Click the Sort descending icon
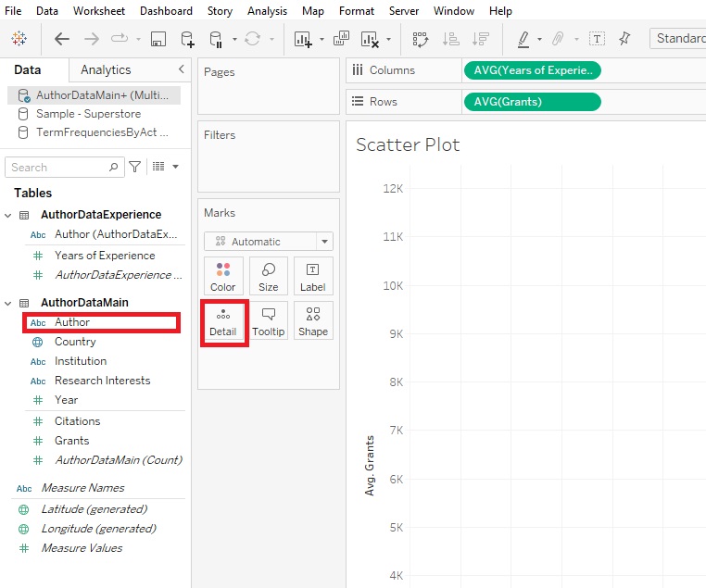Screen dimensions: 706x588 tap(481, 39)
